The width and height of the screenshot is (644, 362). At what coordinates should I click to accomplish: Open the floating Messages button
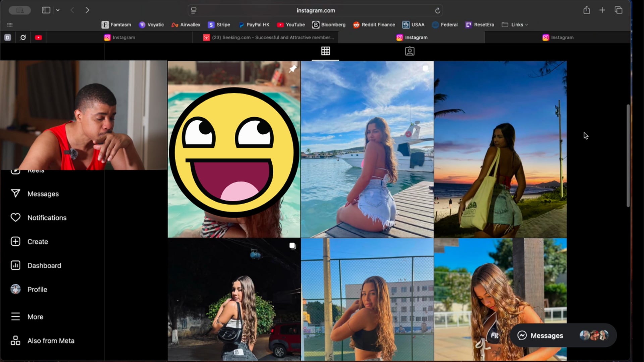[563, 335]
